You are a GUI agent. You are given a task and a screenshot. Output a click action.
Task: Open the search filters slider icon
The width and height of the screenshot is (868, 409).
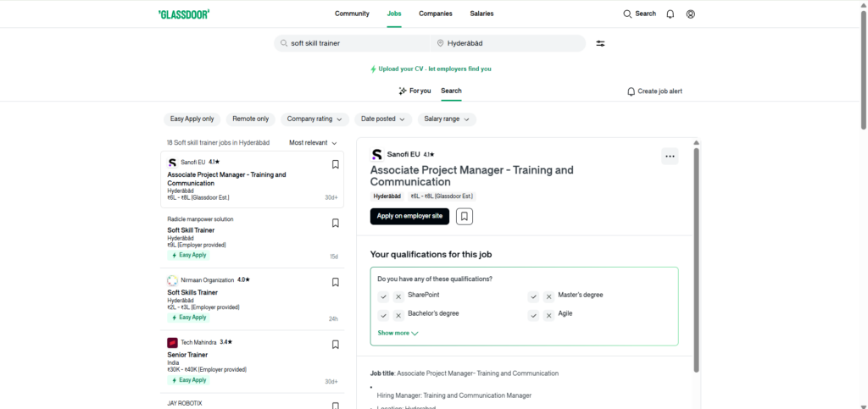601,43
